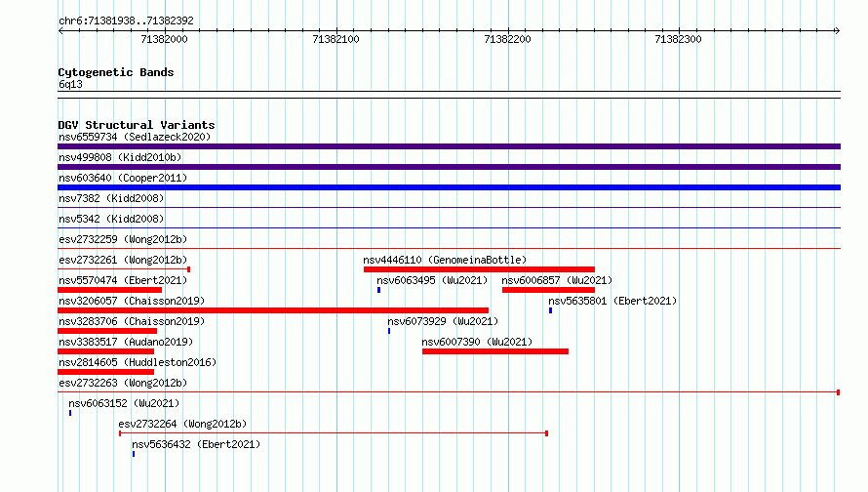Screen dimensions: 868x492
Task: Click esv2732263 (Wong2012b) label
Action: (x=123, y=383)
